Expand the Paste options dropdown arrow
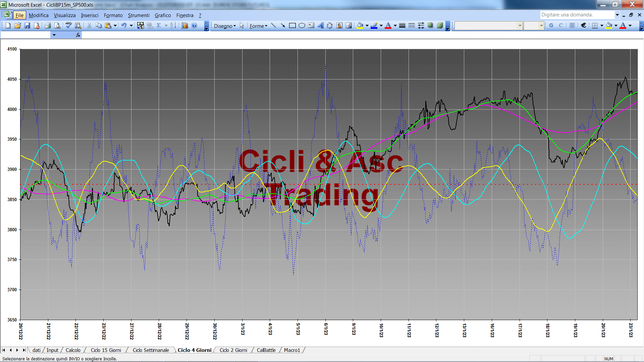644x362 pixels. (115, 25)
